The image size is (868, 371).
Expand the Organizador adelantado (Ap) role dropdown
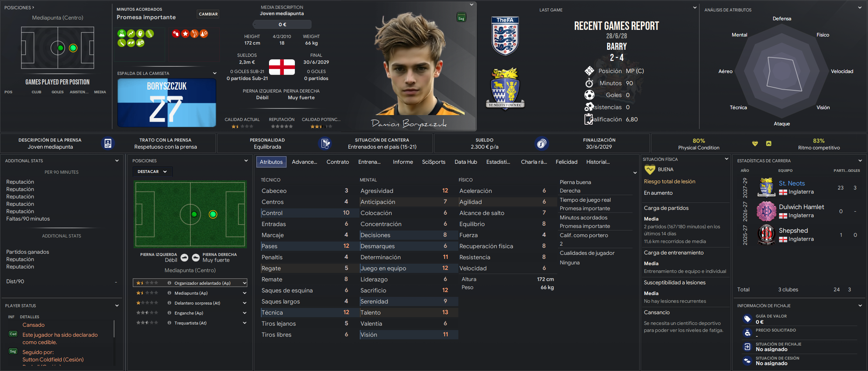(244, 283)
